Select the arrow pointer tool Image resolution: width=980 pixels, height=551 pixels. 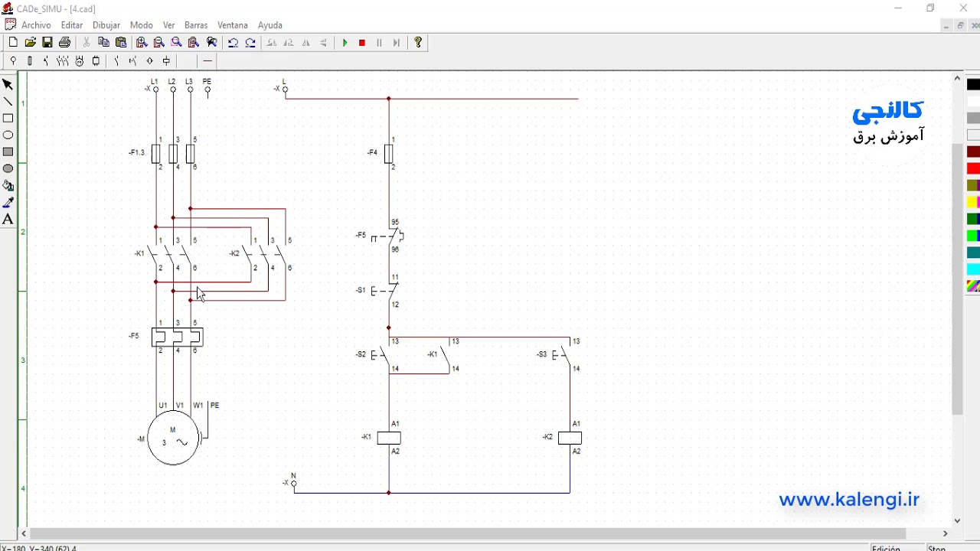pos(8,85)
